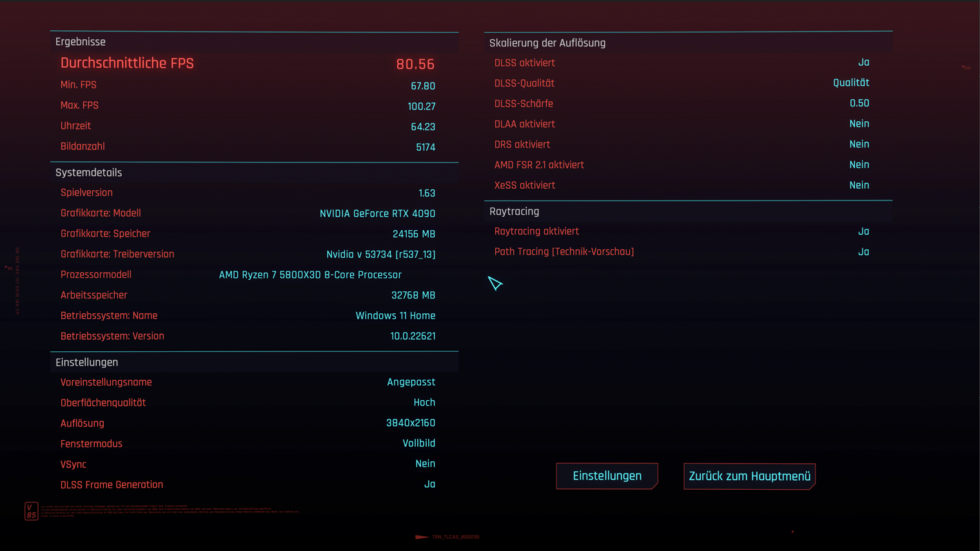Image resolution: width=980 pixels, height=551 pixels.
Task: Click DLSS Frame Generation label
Action: (x=112, y=485)
